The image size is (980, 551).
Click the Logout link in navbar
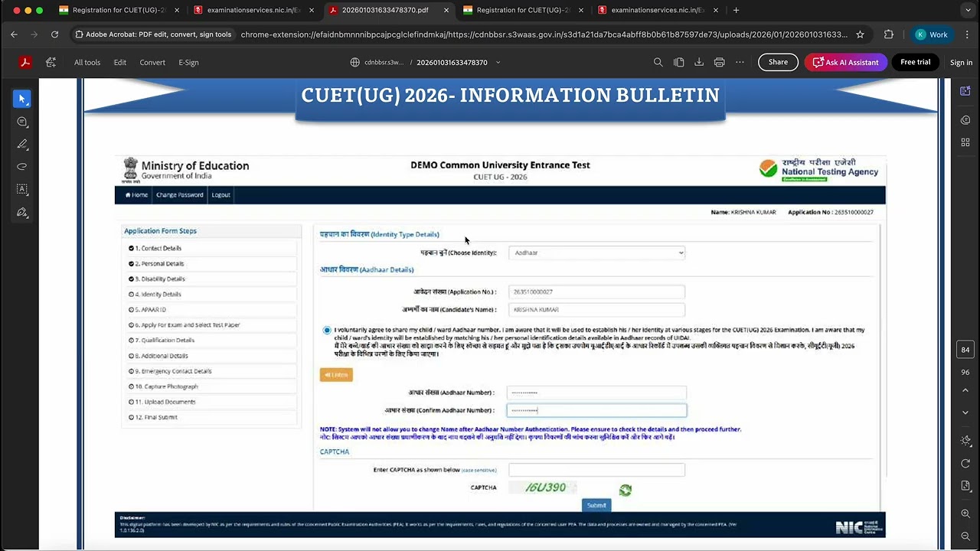tap(221, 194)
